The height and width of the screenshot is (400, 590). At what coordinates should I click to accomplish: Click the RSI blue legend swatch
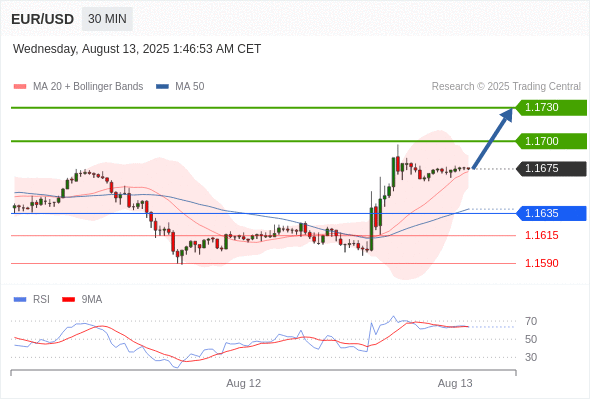tap(20, 300)
